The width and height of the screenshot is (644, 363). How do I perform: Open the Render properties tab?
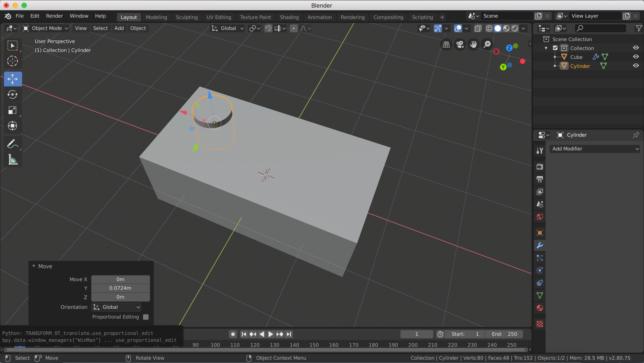[x=540, y=166]
